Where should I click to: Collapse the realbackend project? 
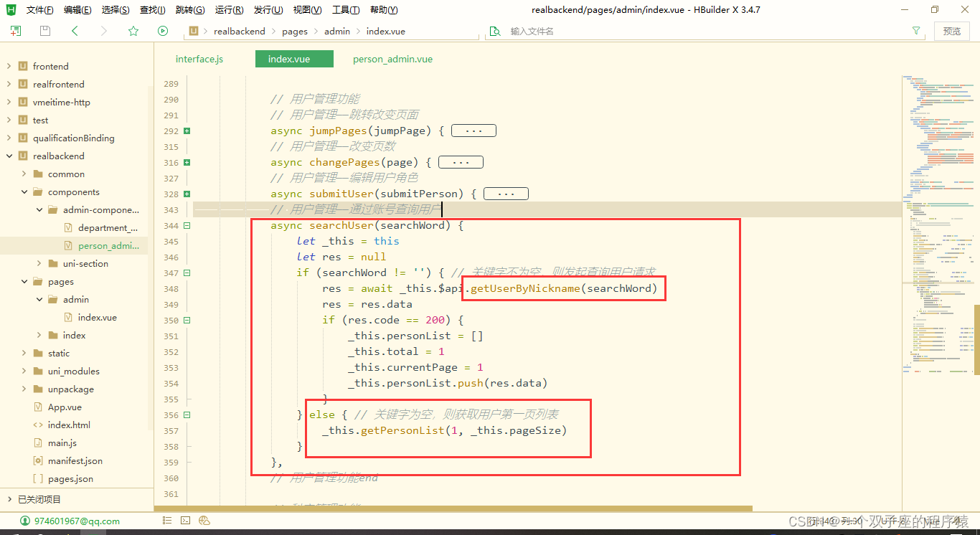pyautogui.click(x=9, y=156)
